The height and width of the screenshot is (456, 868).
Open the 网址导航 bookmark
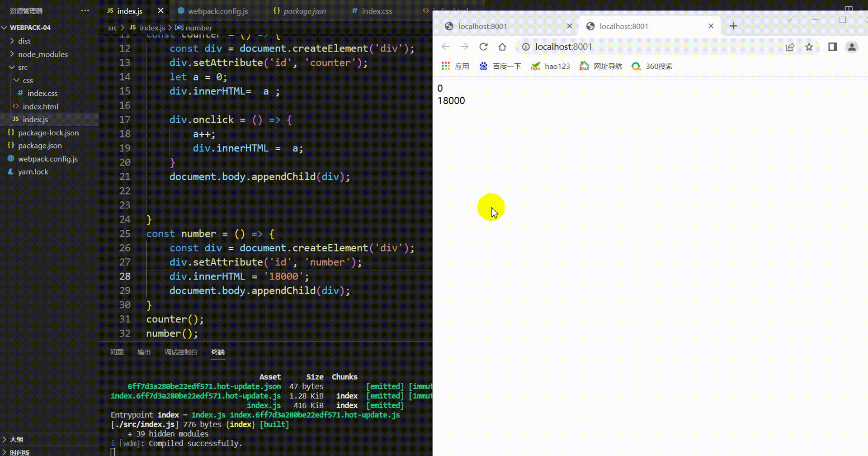click(601, 66)
